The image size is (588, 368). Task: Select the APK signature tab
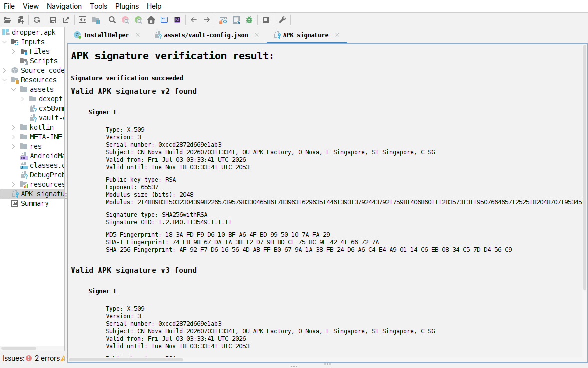[305, 35]
